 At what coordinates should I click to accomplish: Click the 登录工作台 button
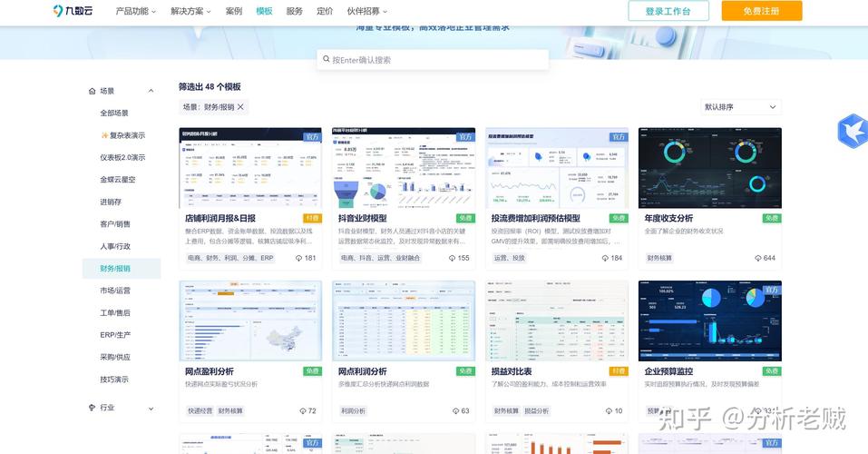(668, 11)
